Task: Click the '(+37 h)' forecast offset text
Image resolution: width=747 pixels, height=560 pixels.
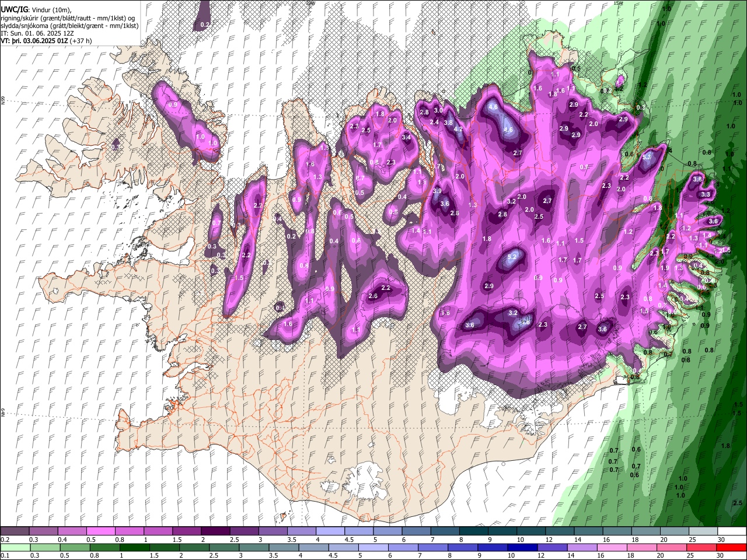Action: (81, 41)
